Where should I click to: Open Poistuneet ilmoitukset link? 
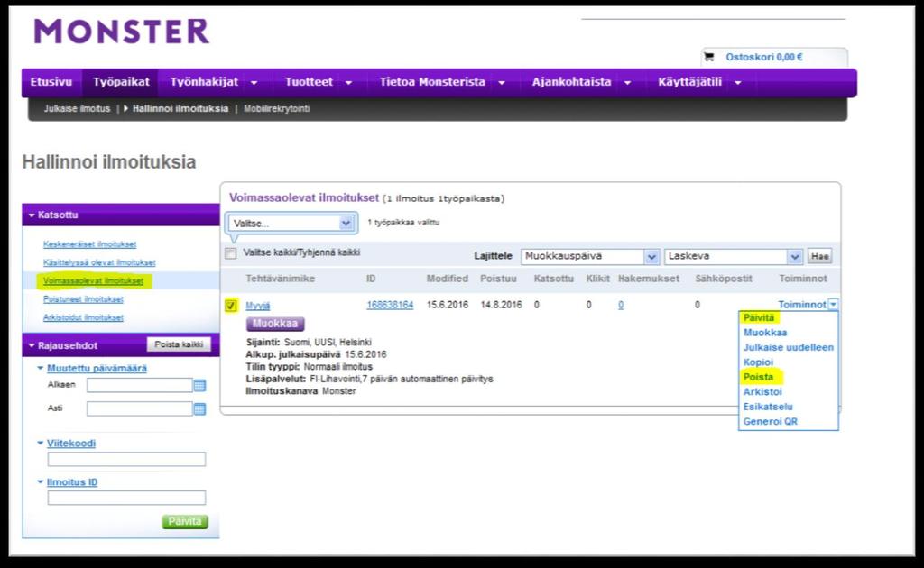point(83,299)
